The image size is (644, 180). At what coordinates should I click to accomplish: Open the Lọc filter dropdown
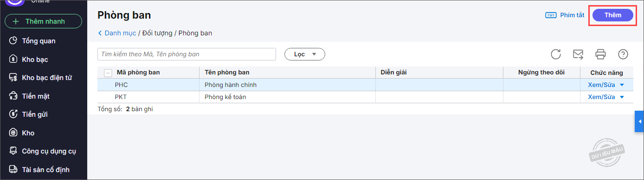(305, 54)
